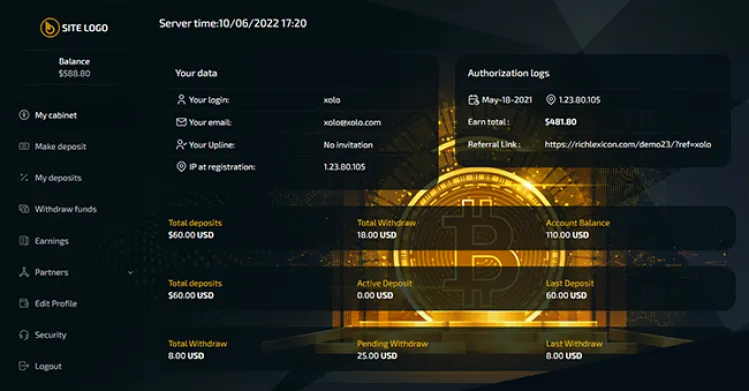
Task: Click the calendar icon beside May-18-2021
Action: pyautogui.click(x=473, y=99)
